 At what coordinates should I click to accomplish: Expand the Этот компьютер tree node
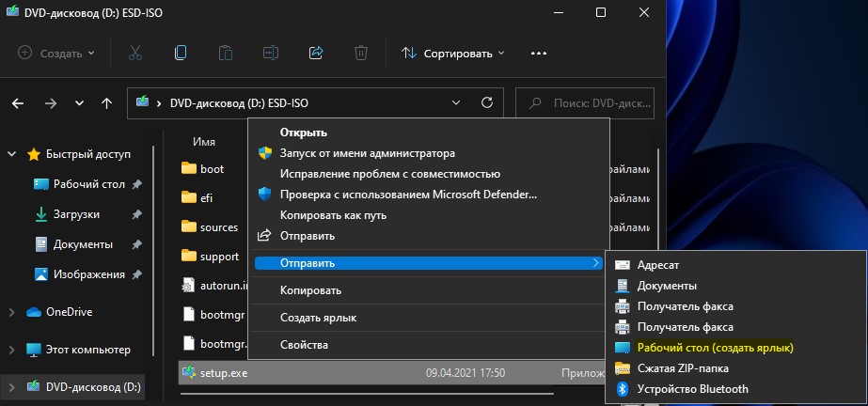pos(11,350)
